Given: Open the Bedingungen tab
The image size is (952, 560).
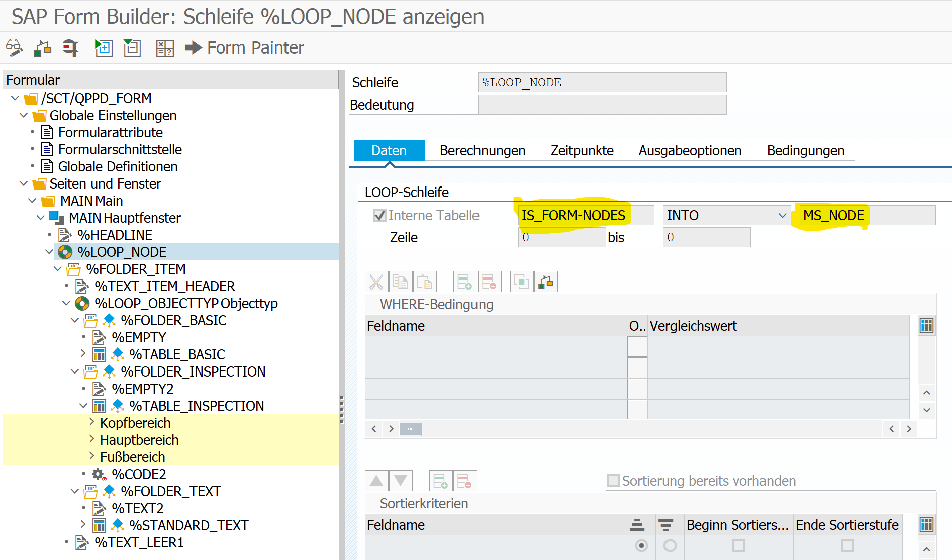Looking at the screenshot, I should (805, 150).
